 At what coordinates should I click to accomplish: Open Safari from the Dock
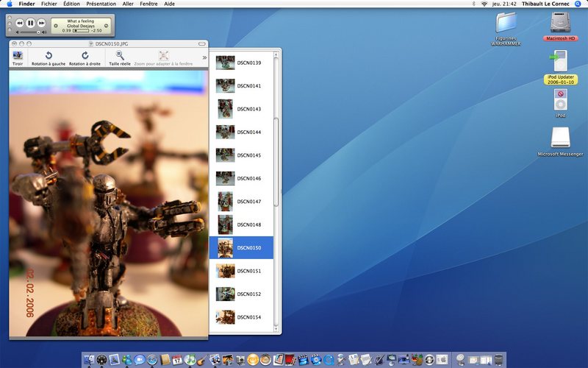click(152, 359)
